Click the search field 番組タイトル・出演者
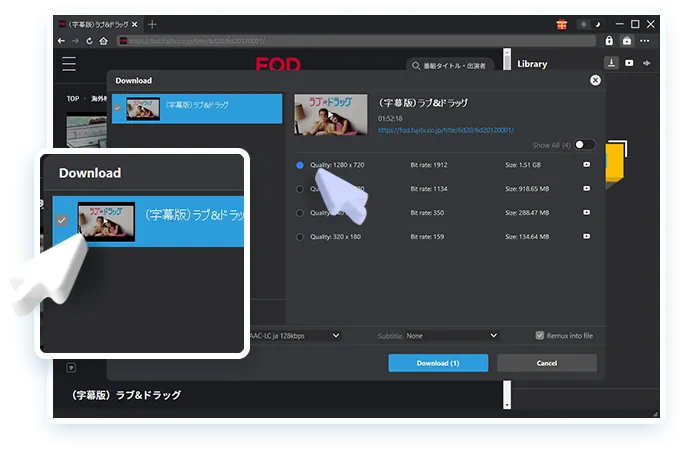 450,65
